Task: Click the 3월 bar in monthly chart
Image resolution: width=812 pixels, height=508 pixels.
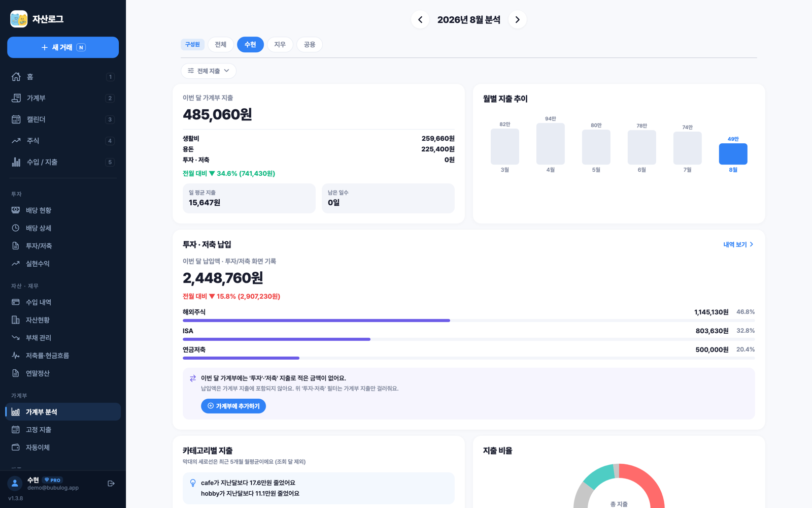Action: pos(505,146)
